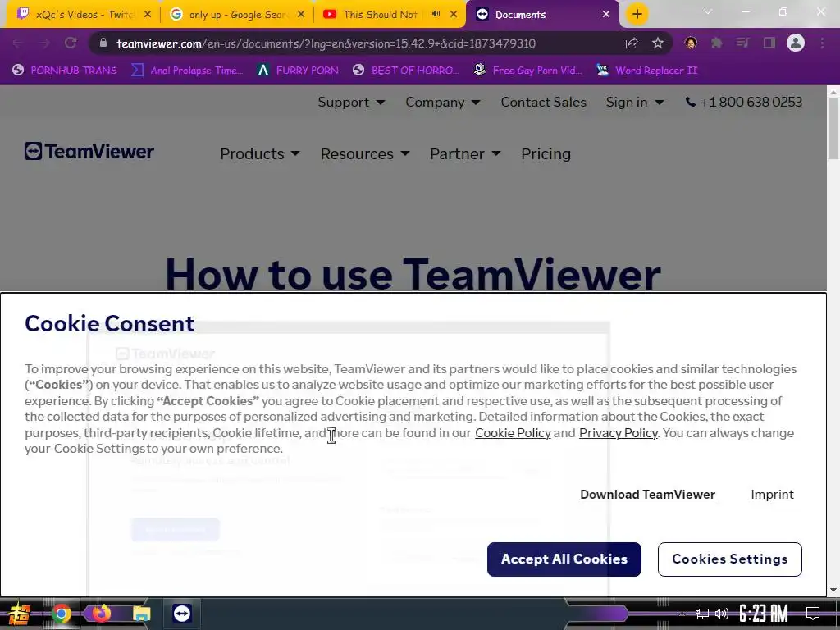Expand the Resources menu
This screenshot has width=840, height=630.
click(x=365, y=153)
